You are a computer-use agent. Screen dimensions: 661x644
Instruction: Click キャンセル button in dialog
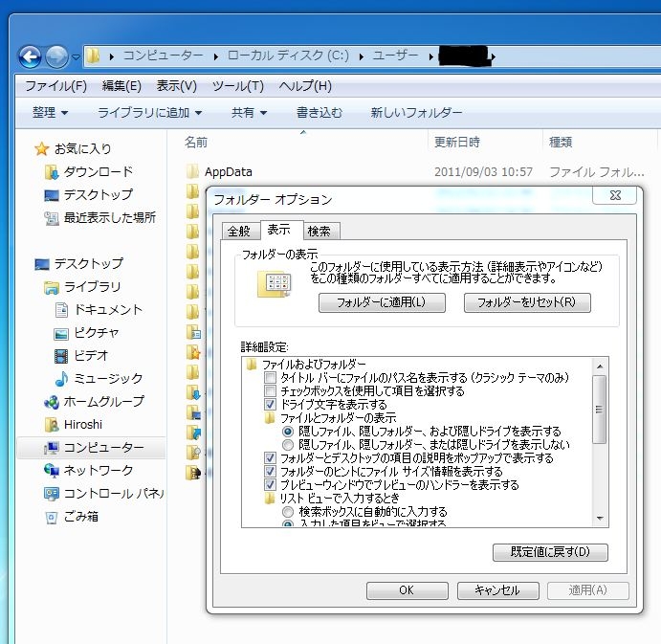pos(497,590)
